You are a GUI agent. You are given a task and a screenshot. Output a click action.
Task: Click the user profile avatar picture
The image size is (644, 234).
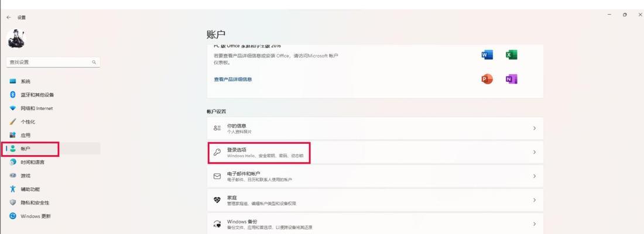coord(17,39)
